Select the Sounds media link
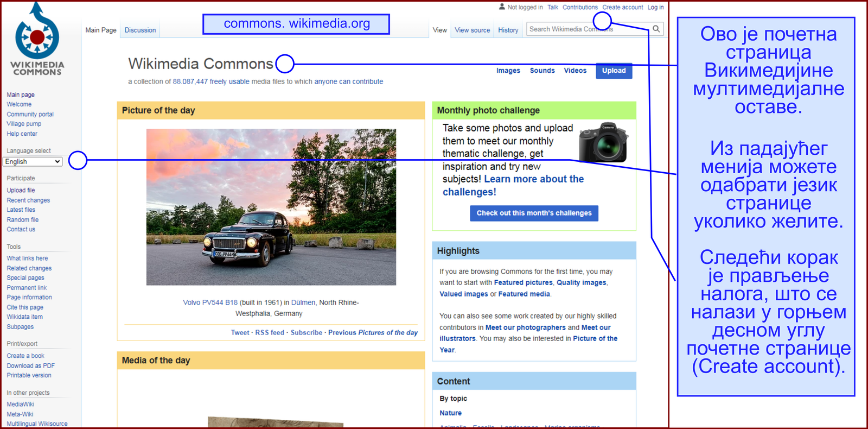This screenshot has width=868, height=429. point(542,71)
